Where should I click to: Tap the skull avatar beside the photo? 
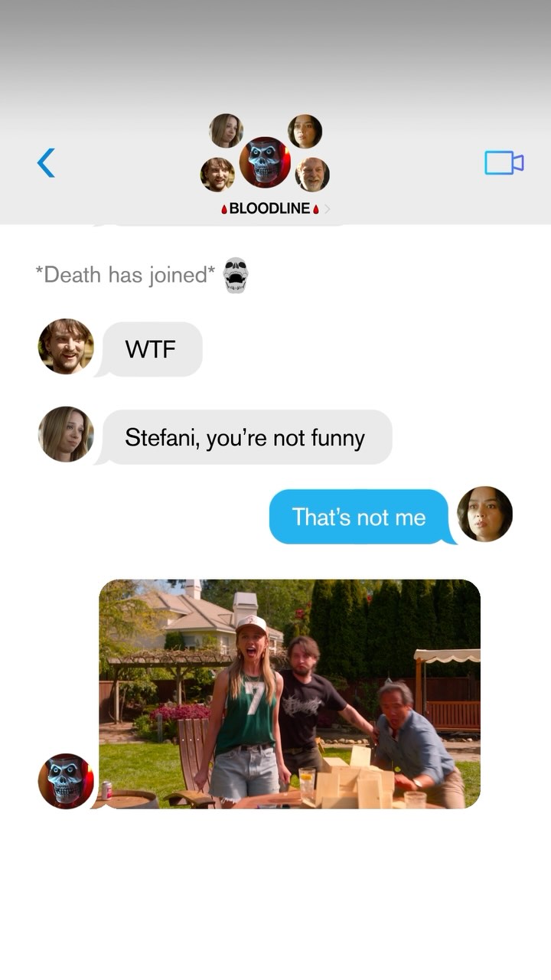coord(66,781)
